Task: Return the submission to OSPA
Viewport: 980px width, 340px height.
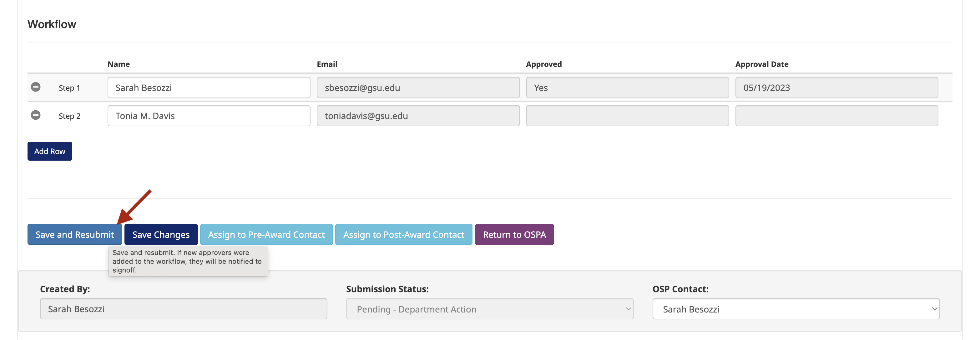Action: click(x=514, y=235)
